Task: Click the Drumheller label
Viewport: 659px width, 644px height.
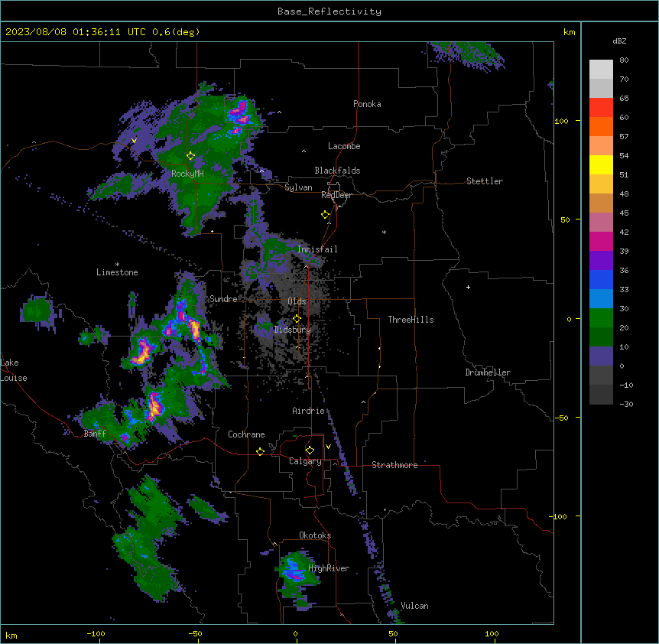Action: click(488, 372)
